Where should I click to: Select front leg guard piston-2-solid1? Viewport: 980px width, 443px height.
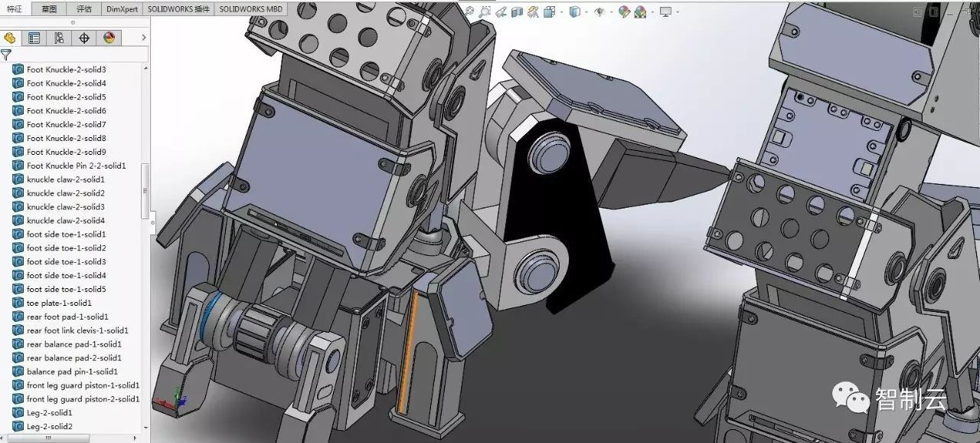(83, 399)
